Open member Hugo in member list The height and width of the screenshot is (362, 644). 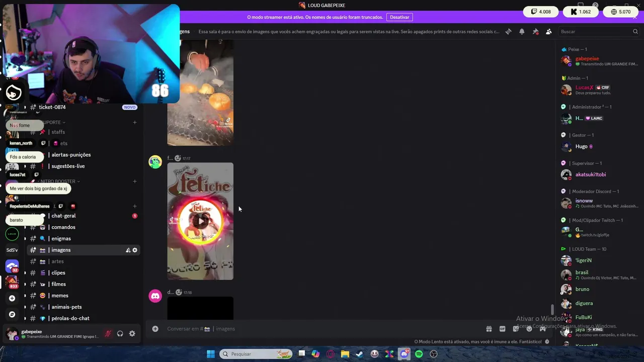tap(601, 146)
